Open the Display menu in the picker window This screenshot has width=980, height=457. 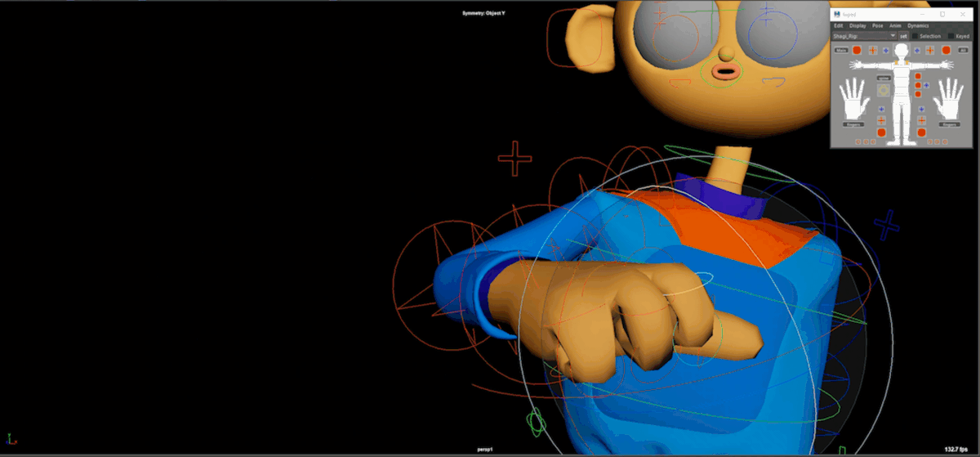[x=857, y=25]
